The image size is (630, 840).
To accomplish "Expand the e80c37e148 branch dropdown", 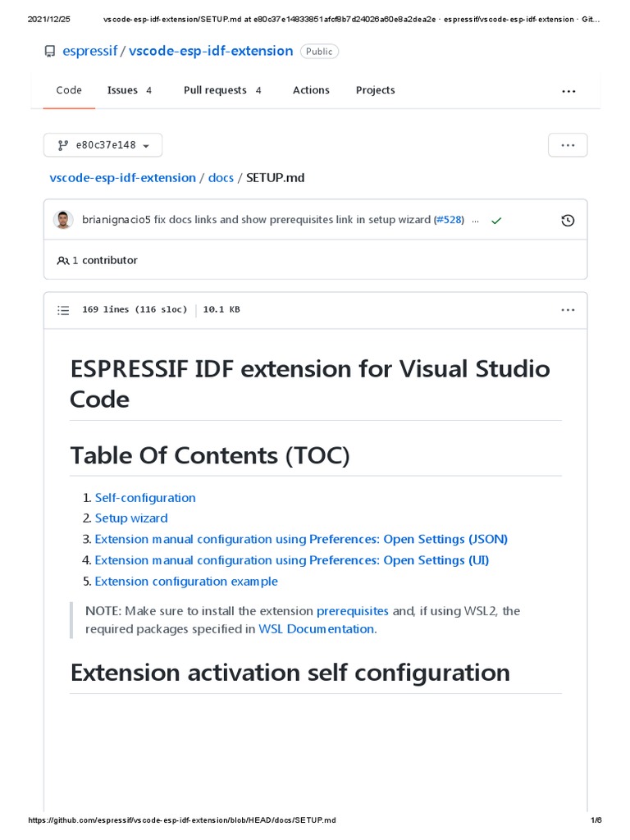I will click(x=103, y=145).
